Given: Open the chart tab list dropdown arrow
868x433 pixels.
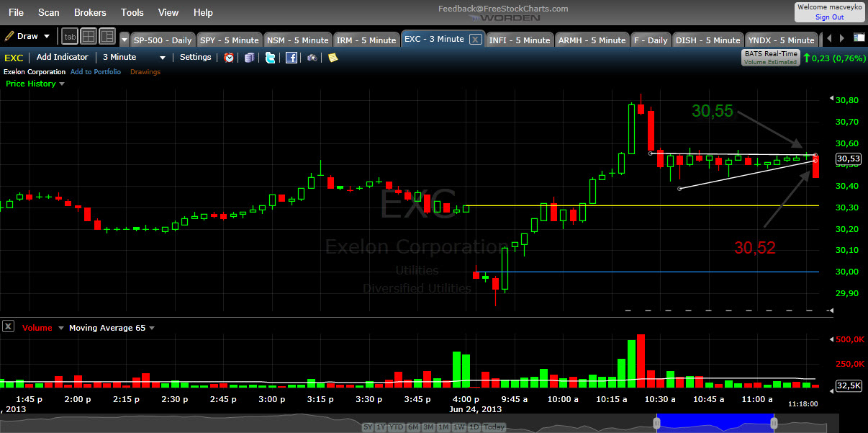Looking at the screenshot, I should 125,40.
